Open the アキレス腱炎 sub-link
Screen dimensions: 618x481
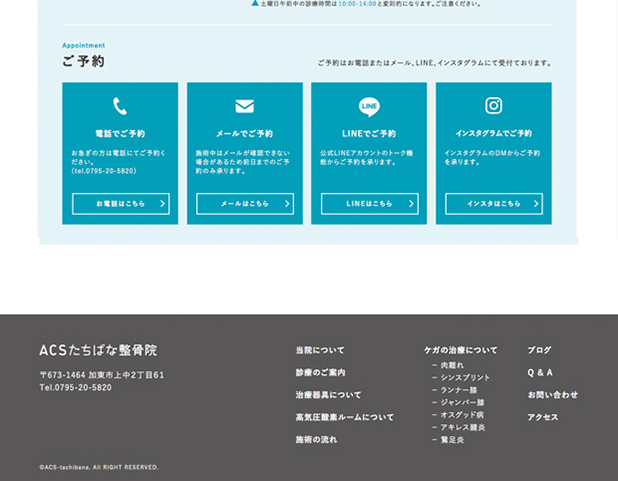coord(463,427)
